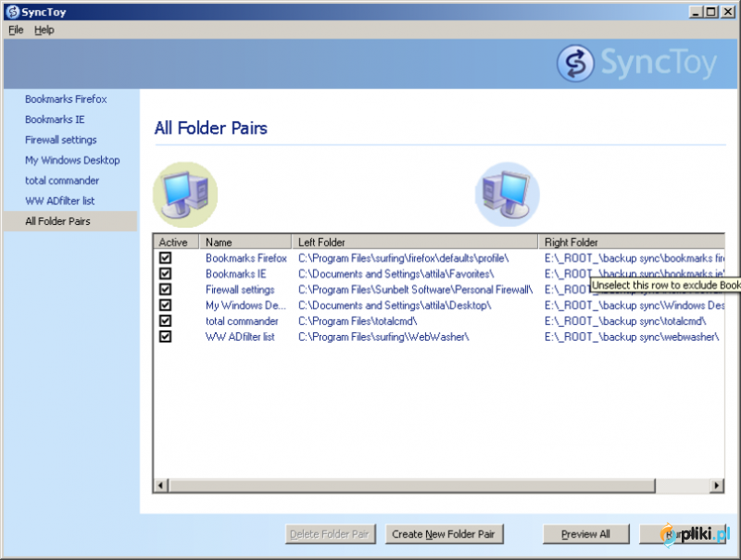This screenshot has height=560, width=741.
Task: Uncheck Active box for total commander row
Action: 165,320
